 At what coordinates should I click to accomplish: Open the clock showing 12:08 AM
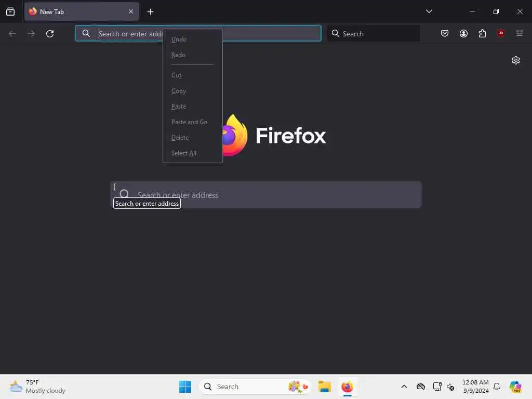tap(475, 387)
